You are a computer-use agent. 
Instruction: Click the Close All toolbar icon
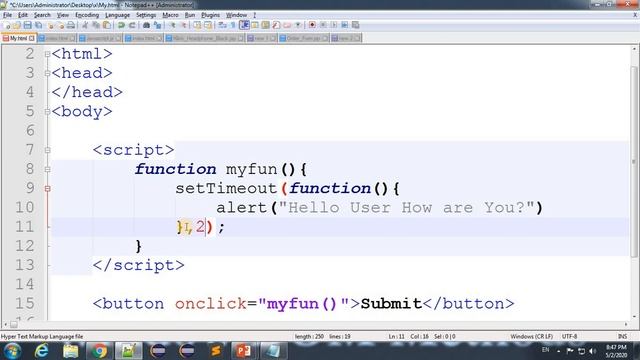coord(60,25)
